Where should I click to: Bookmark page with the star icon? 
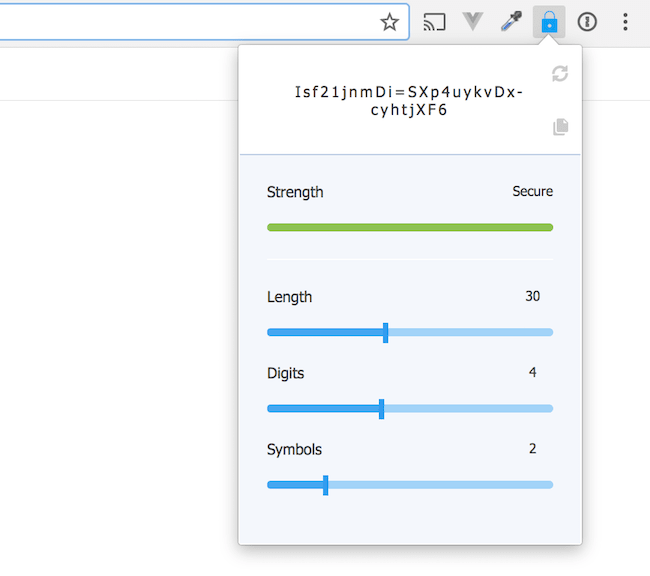click(x=389, y=22)
